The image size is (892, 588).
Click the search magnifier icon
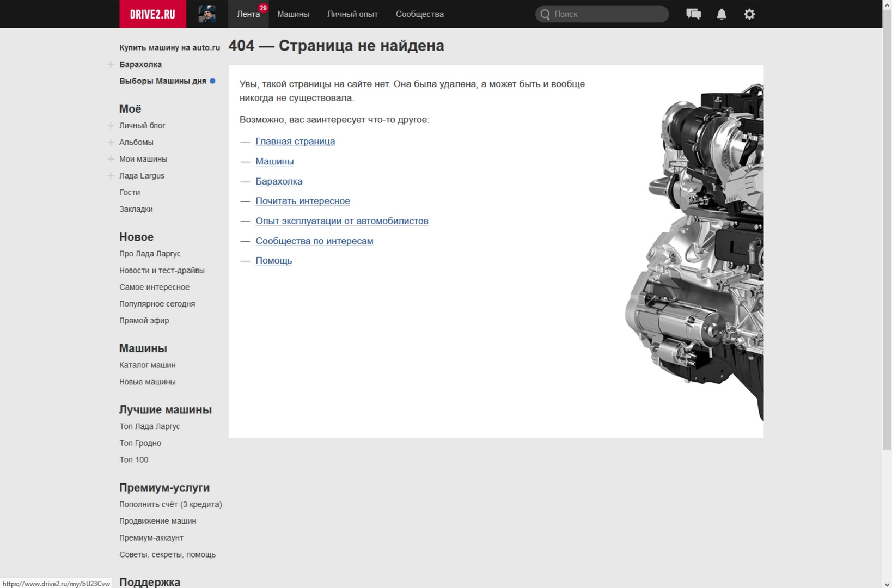545,14
